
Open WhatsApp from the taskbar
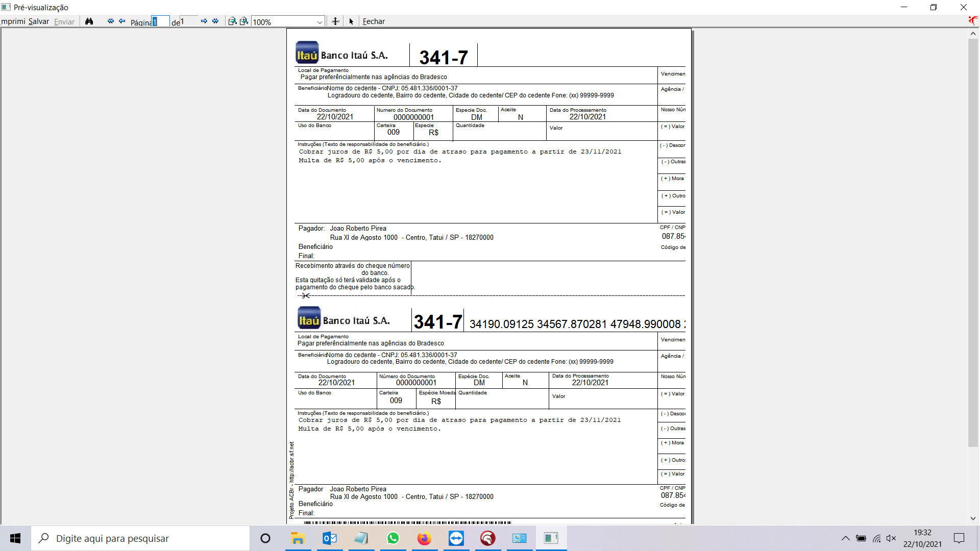[x=393, y=538]
